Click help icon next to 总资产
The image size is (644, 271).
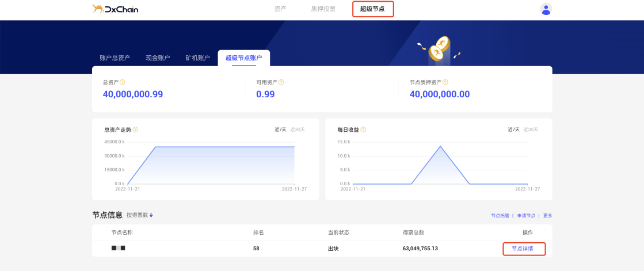122,82
